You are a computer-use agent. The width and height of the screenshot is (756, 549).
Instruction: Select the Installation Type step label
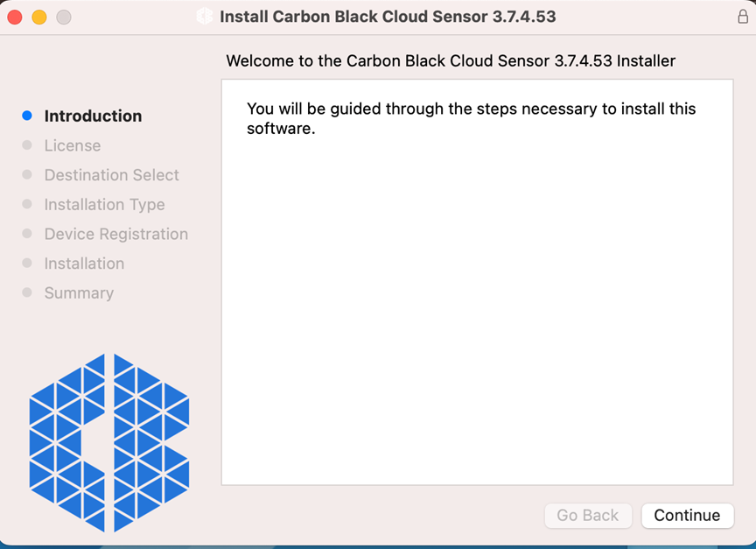tap(104, 204)
